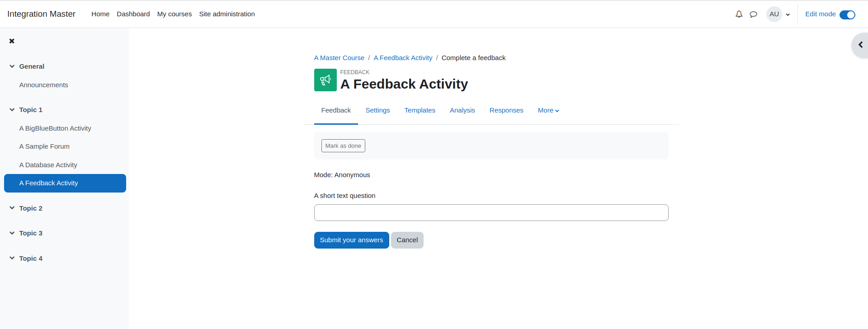The image size is (868, 329).
Task: Open the user menu dropdown arrow
Action: [x=788, y=14]
